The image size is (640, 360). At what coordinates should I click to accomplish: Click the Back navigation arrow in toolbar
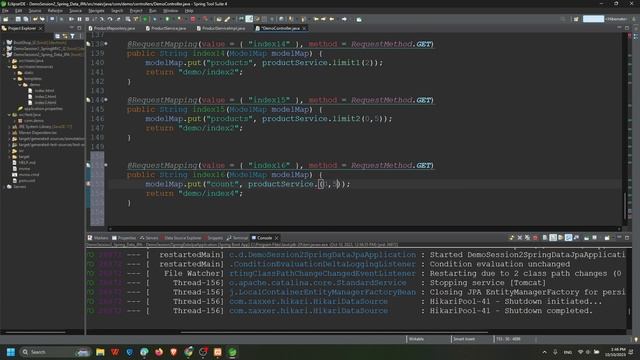tap(332, 19)
